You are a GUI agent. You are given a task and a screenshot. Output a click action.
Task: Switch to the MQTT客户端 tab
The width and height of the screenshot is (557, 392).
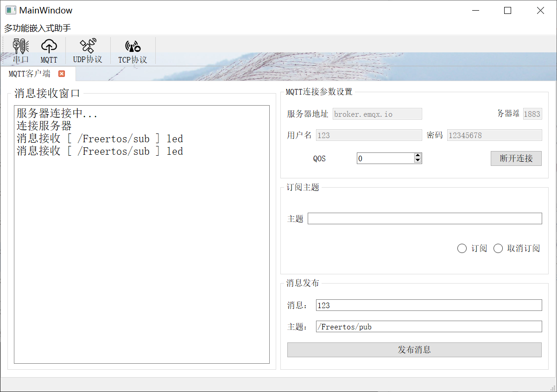coord(30,73)
